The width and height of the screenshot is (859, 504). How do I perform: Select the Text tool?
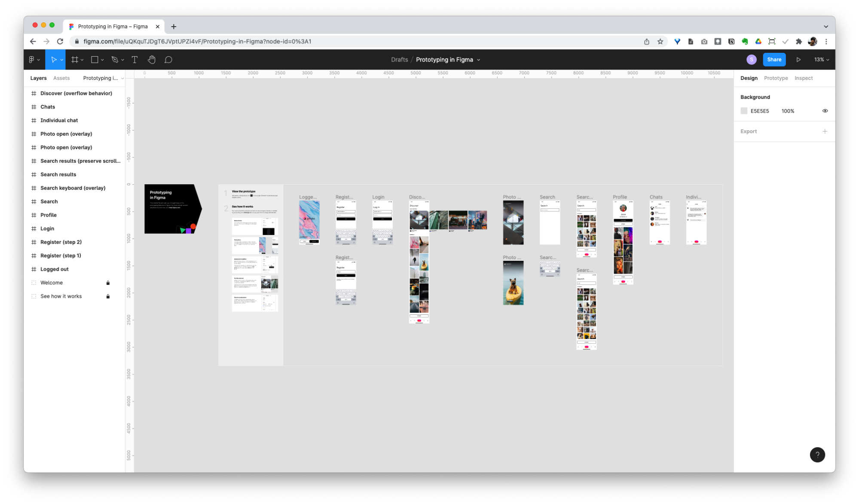pos(135,59)
